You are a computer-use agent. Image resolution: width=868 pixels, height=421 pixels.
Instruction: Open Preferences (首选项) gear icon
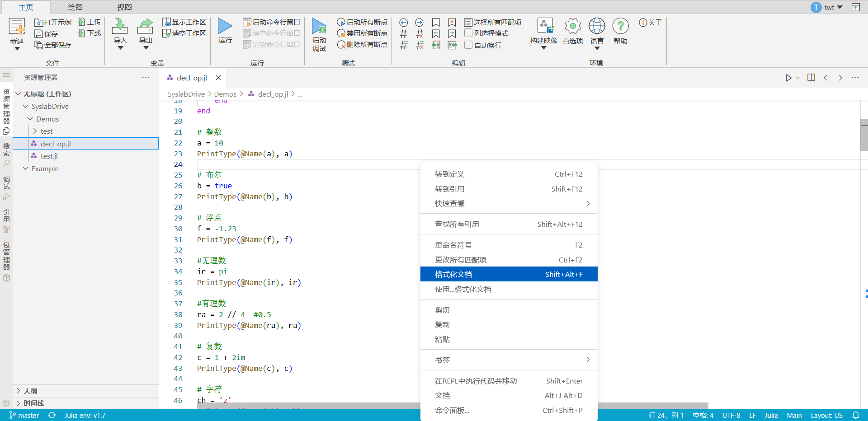[573, 26]
